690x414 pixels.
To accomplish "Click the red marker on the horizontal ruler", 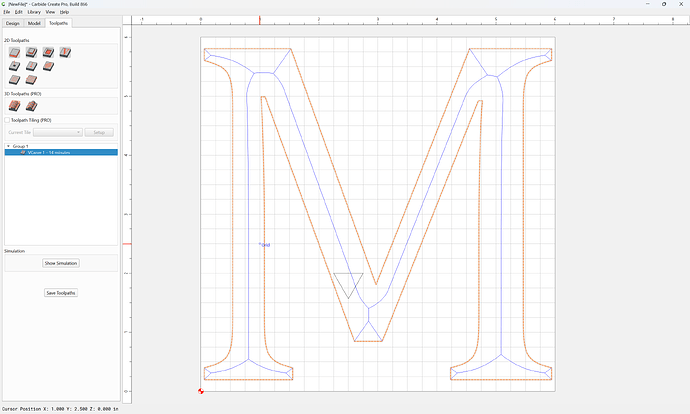I will click(x=260, y=20).
